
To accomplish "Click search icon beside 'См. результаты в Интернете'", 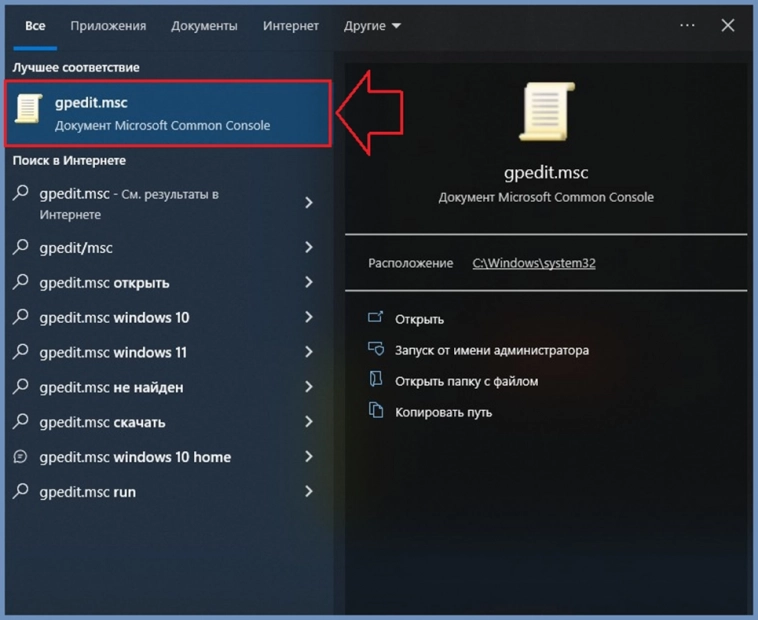I will [20, 192].
